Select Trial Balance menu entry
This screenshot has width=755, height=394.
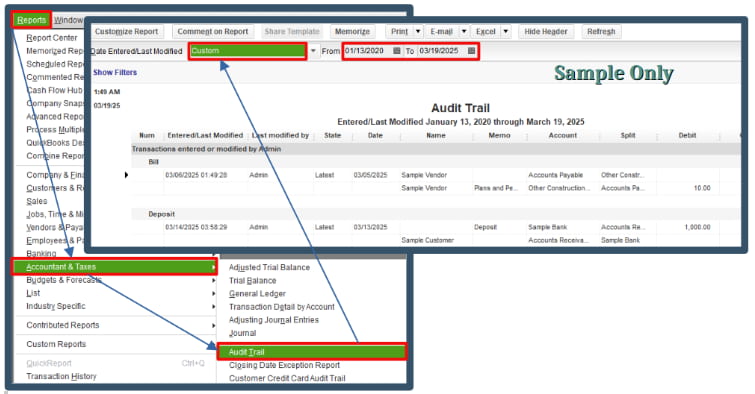[252, 280]
